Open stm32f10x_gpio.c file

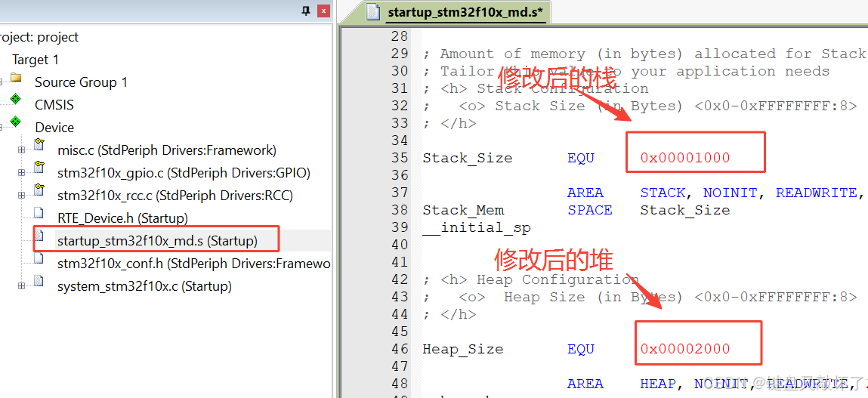184,173
